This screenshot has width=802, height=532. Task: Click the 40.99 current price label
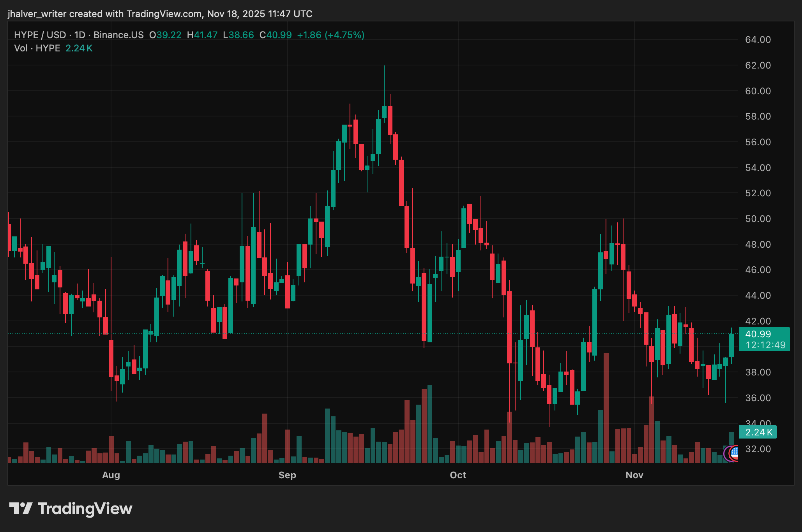(758, 334)
